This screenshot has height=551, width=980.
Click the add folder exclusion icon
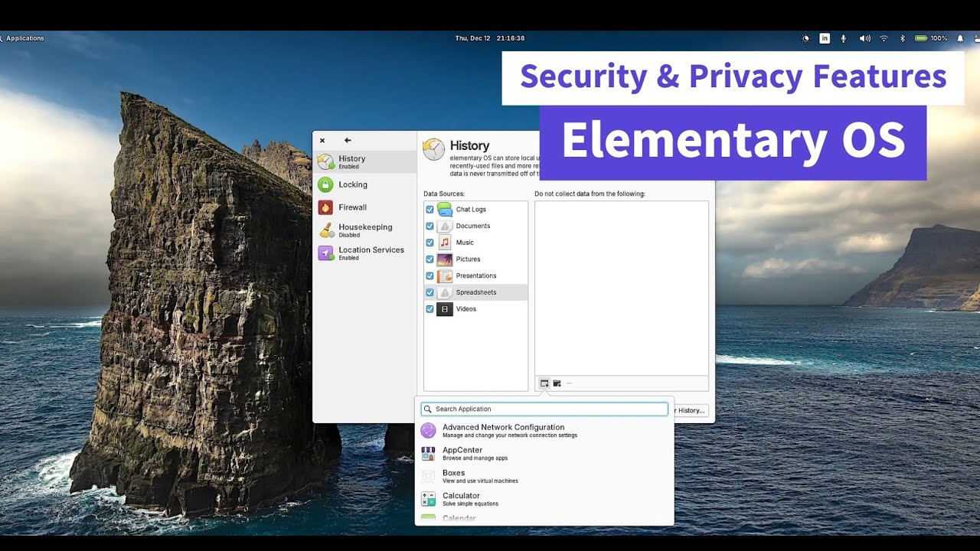557,383
